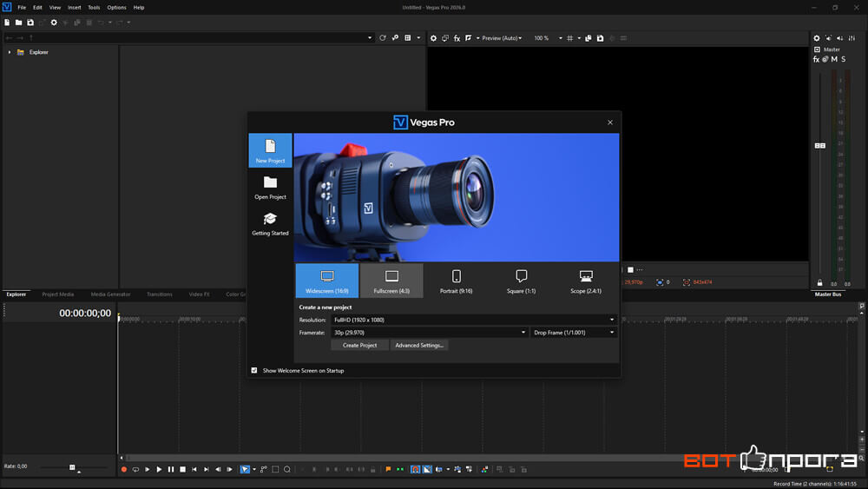Open the Framerate 30p dropdown
Screen dimensions: 868x489
[x=430, y=333]
